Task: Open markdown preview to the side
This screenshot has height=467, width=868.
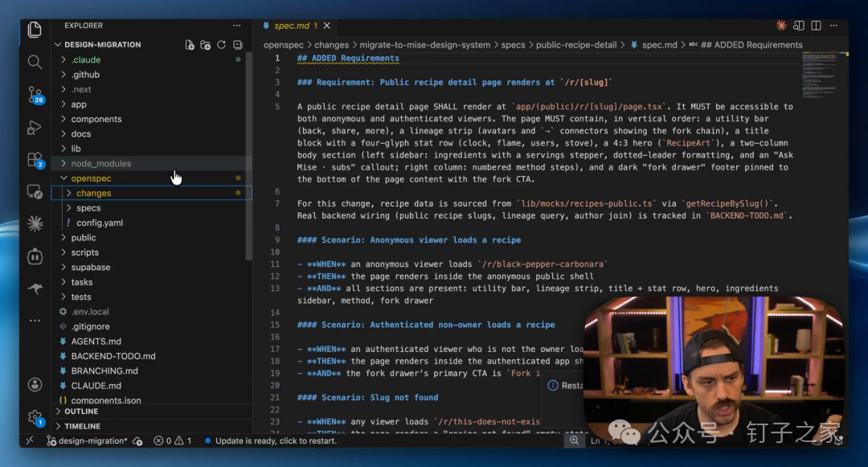Action: (x=798, y=26)
